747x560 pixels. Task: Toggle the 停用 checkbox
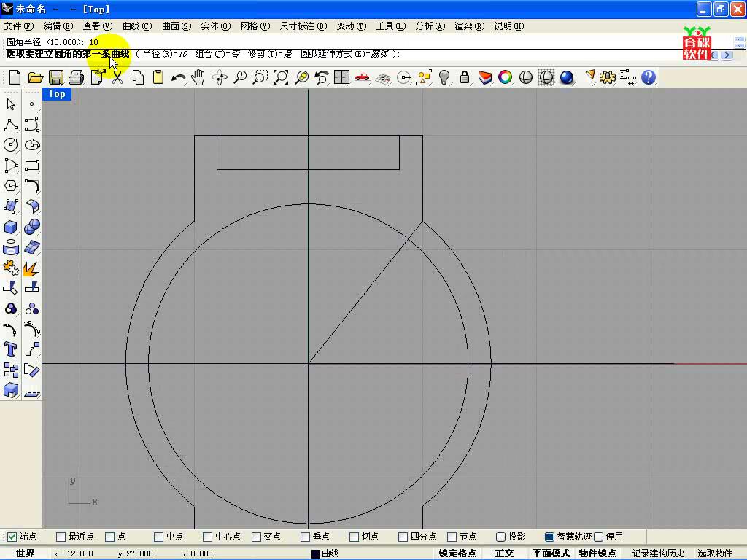pyautogui.click(x=598, y=537)
